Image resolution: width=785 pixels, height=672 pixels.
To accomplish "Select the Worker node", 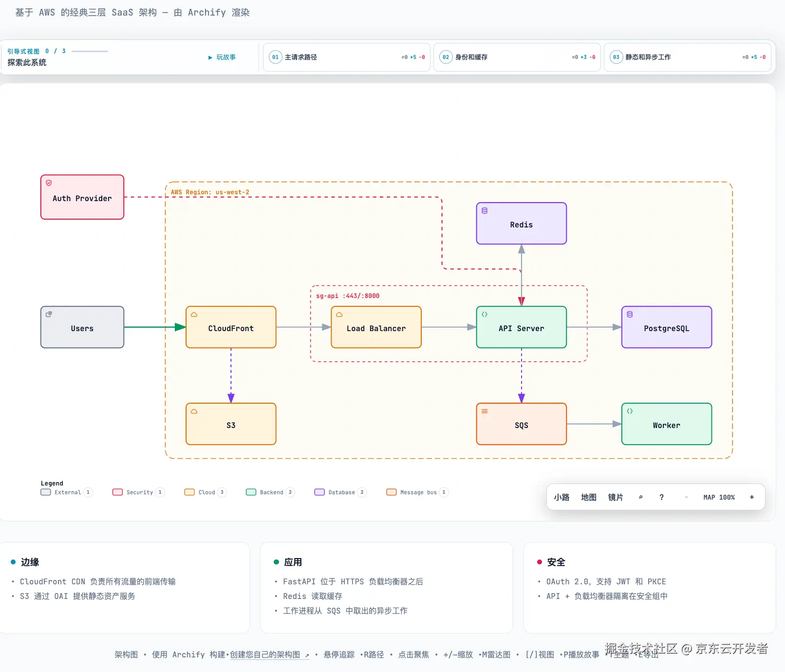I will pyautogui.click(x=667, y=424).
